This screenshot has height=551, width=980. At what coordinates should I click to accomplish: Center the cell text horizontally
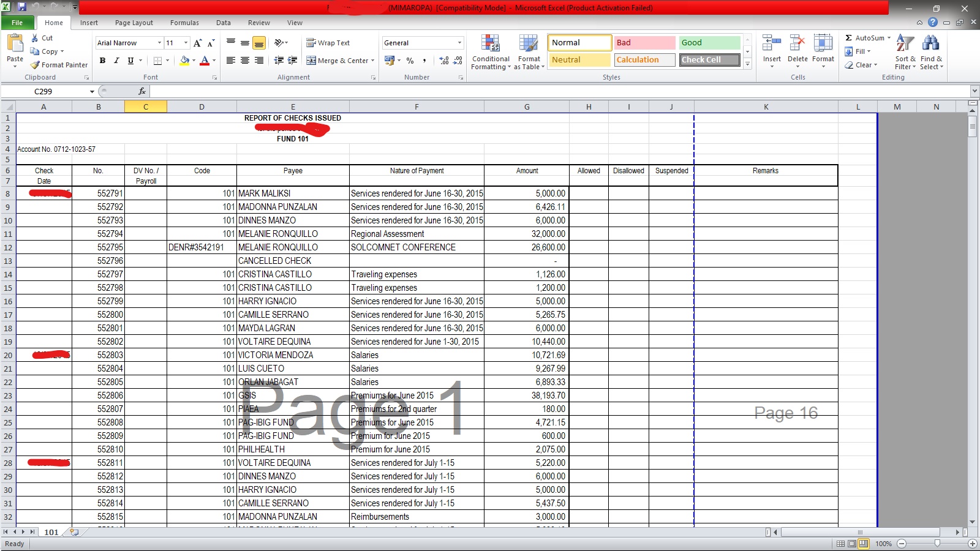click(245, 61)
